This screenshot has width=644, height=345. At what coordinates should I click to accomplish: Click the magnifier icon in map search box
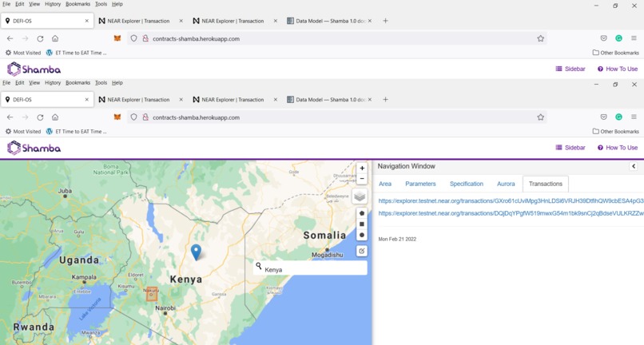259,266
